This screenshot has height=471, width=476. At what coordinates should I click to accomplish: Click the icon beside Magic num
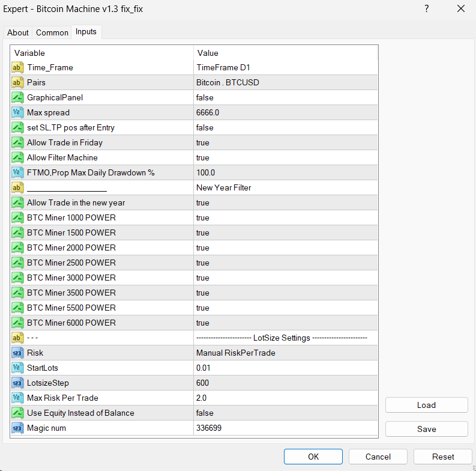click(x=17, y=428)
